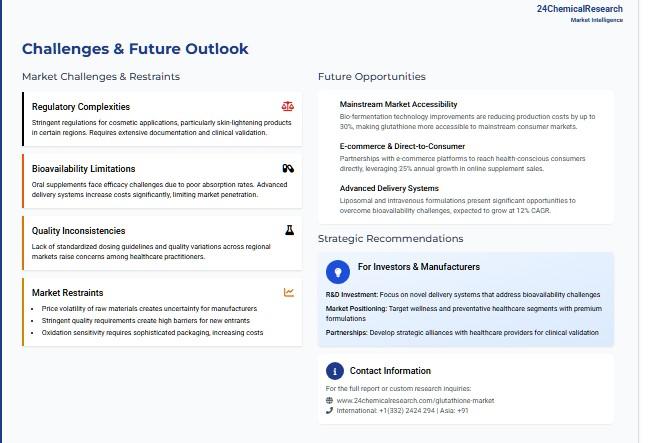This screenshot has width=661, height=443.
Task: Click the flask icon in Quality Inconsistencies
Action: point(289,230)
